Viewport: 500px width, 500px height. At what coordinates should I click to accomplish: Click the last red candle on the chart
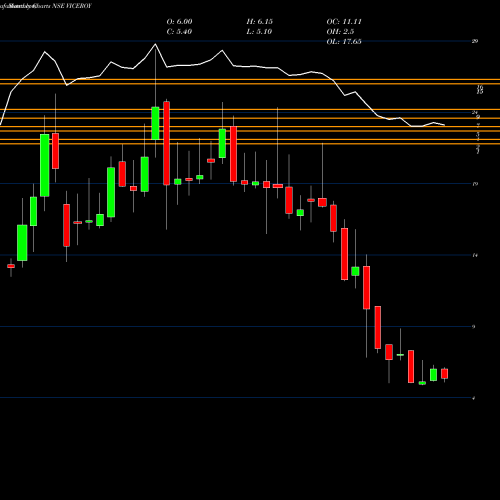point(445,374)
